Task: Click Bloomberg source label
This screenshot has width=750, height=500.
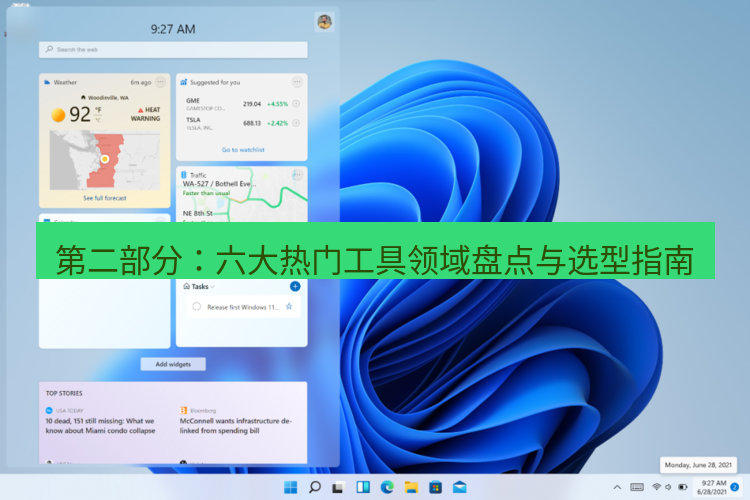Action: (203, 411)
